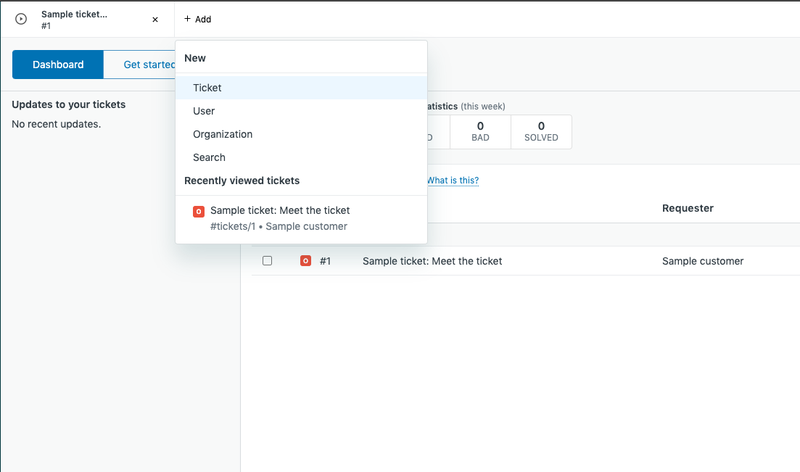The height and width of the screenshot is (472, 800).
Task: Click the red status badge beside #1
Action: tap(306, 261)
